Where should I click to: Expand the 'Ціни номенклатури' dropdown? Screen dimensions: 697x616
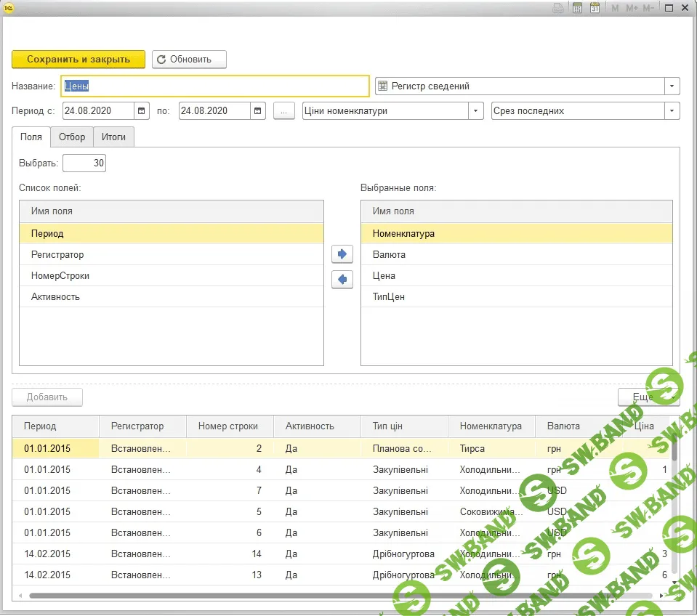tap(476, 111)
